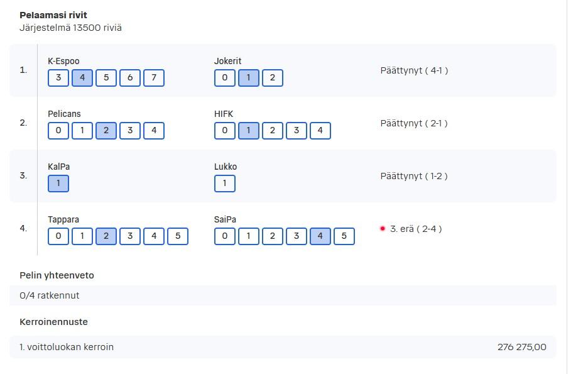Select score 4 for K-Espoo
Viewport: 588px width, 374px height.
click(x=82, y=78)
